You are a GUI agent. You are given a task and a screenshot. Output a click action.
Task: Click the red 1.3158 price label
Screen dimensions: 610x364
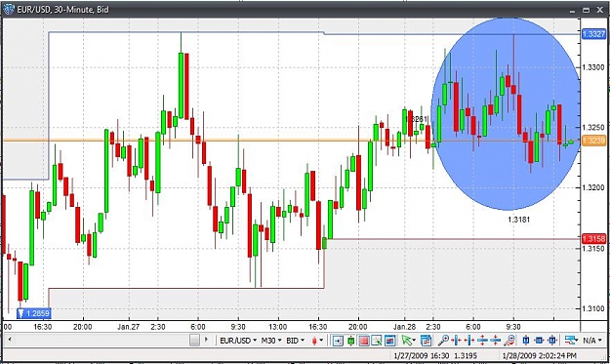593,239
